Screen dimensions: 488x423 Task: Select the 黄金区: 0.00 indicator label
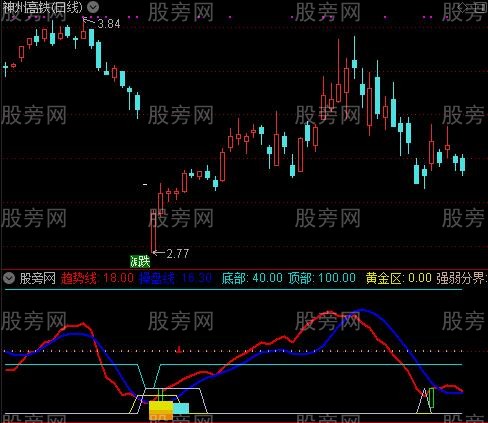[x=399, y=278]
